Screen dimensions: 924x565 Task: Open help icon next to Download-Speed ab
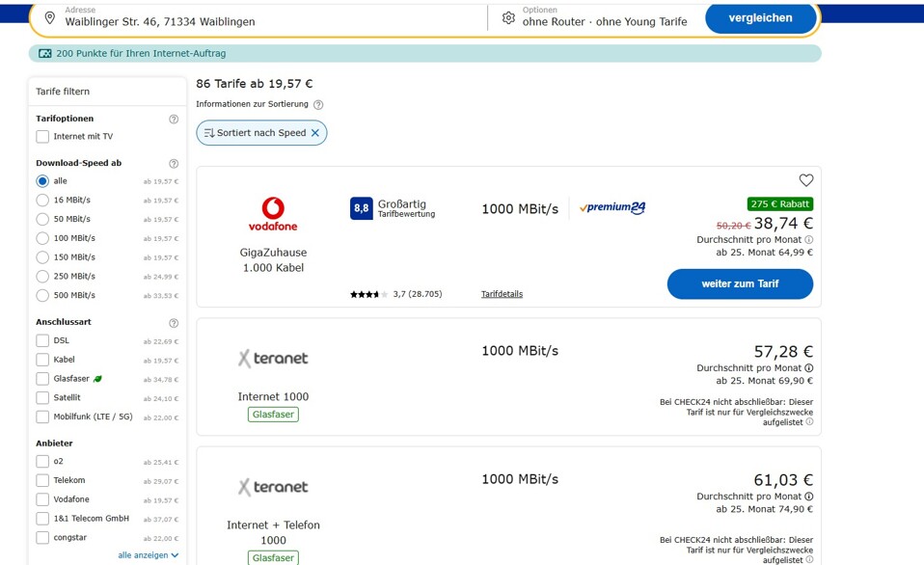coord(174,164)
